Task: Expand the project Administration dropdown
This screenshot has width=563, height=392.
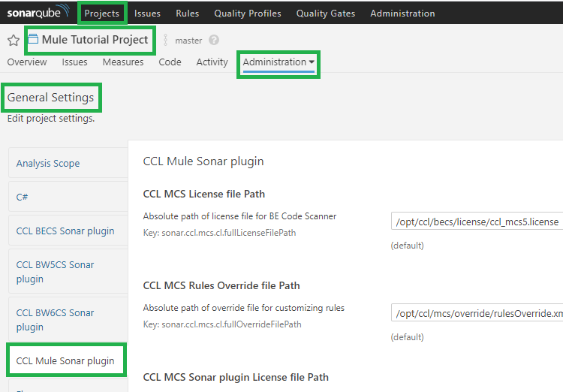Action: (x=278, y=62)
